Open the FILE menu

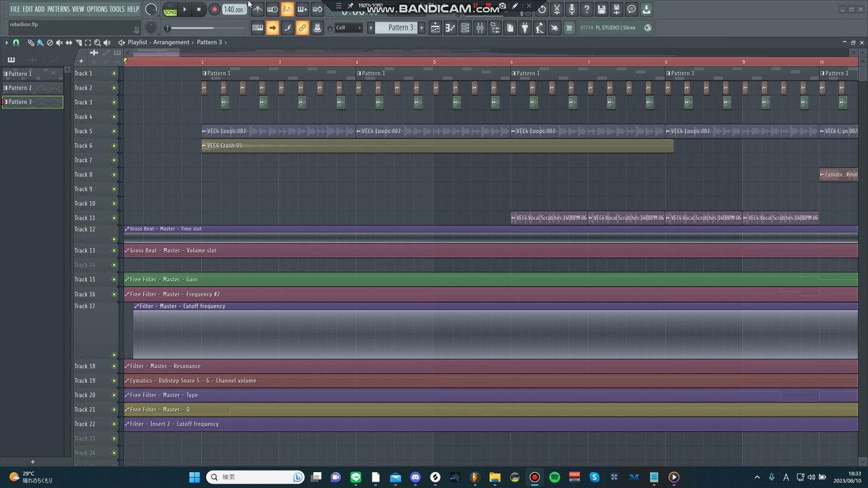[x=15, y=9]
